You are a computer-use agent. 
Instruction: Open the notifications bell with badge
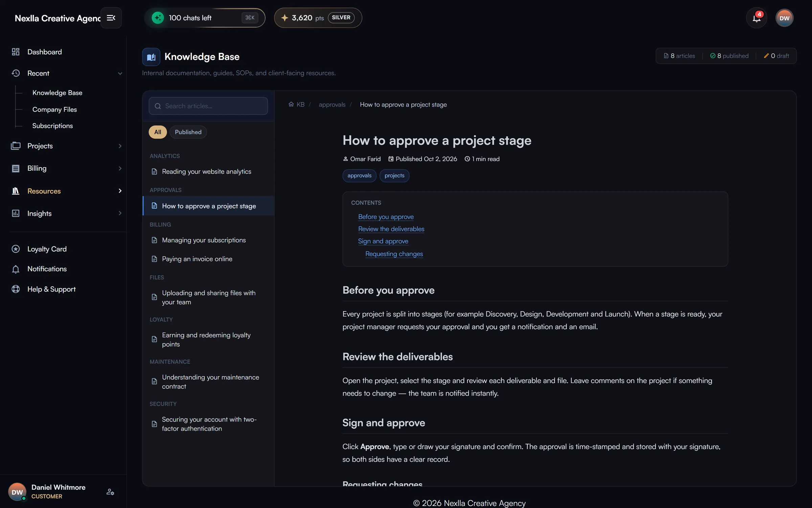[x=757, y=18]
